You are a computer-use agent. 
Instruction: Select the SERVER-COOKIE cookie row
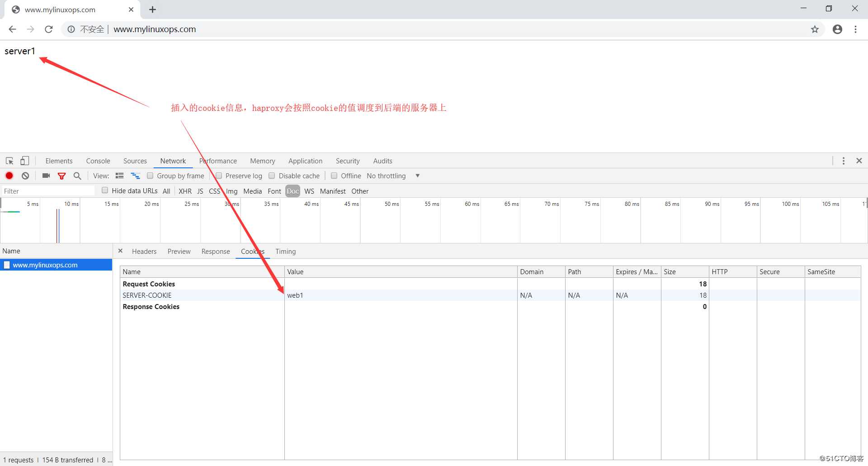(490, 295)
